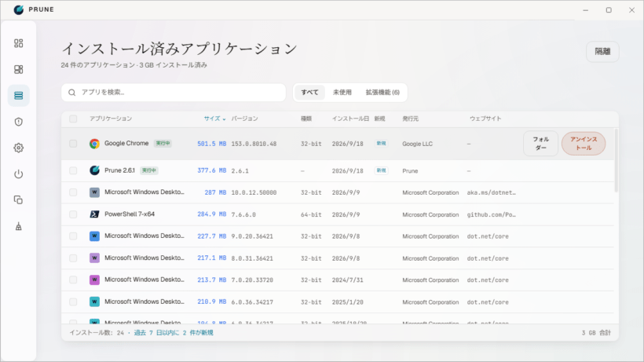Check the Prune 2.6.1 row checkbox
The image size is (644, 362).
click(73, 170)
